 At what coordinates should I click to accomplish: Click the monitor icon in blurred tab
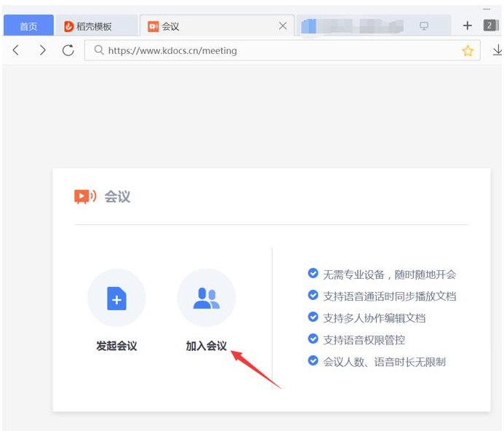click(x=424, y=25)
